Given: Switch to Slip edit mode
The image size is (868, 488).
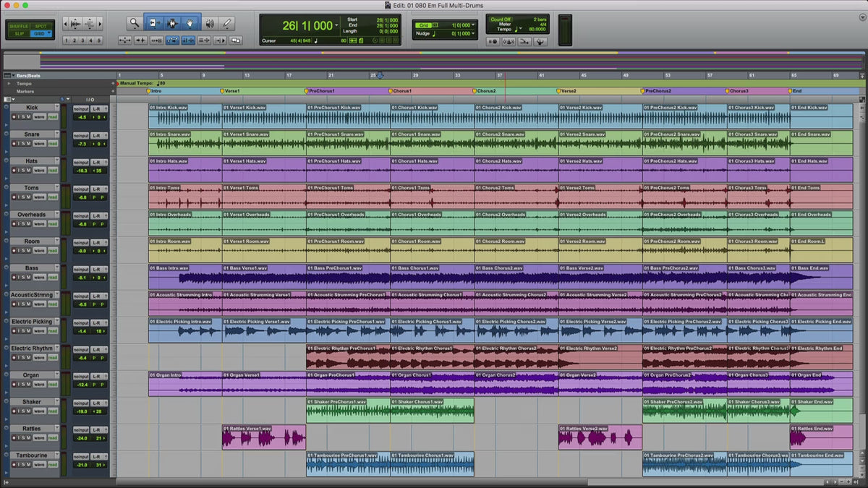Looking at the screenshot, I should [20, 34].
